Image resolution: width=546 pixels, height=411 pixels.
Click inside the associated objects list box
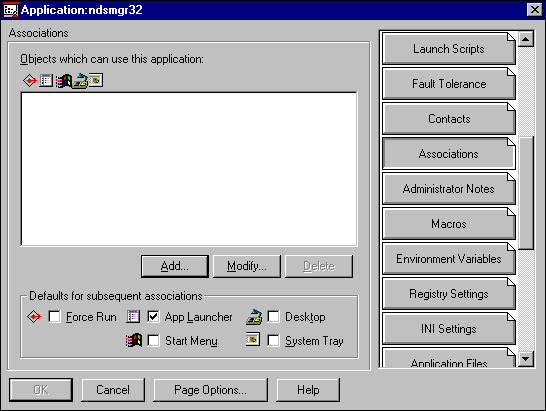coord(189,169)
